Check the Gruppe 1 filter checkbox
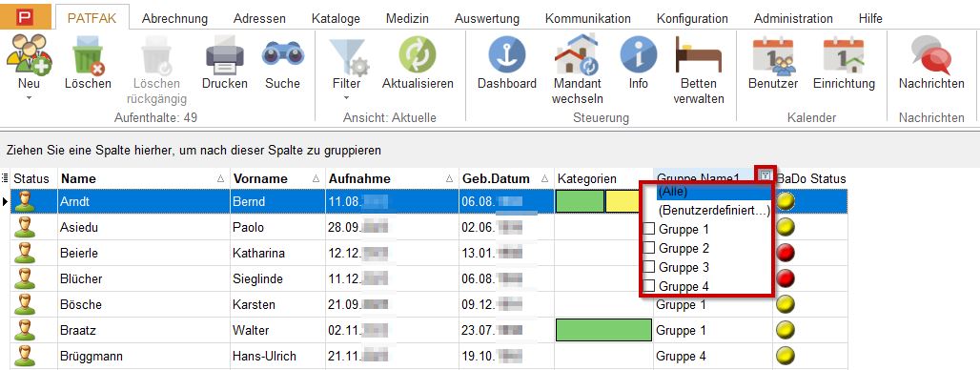 [x=649, y=229]
